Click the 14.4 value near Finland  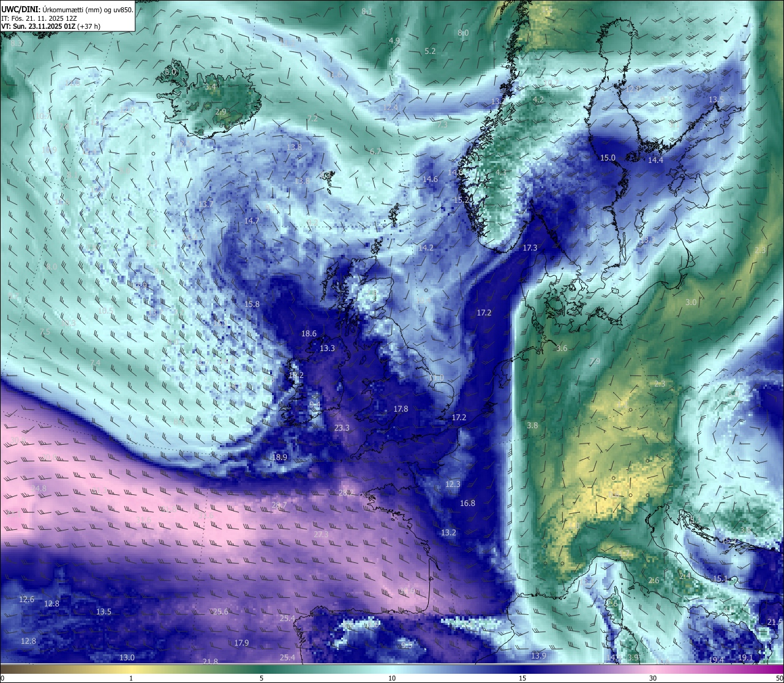coord(655,160)
